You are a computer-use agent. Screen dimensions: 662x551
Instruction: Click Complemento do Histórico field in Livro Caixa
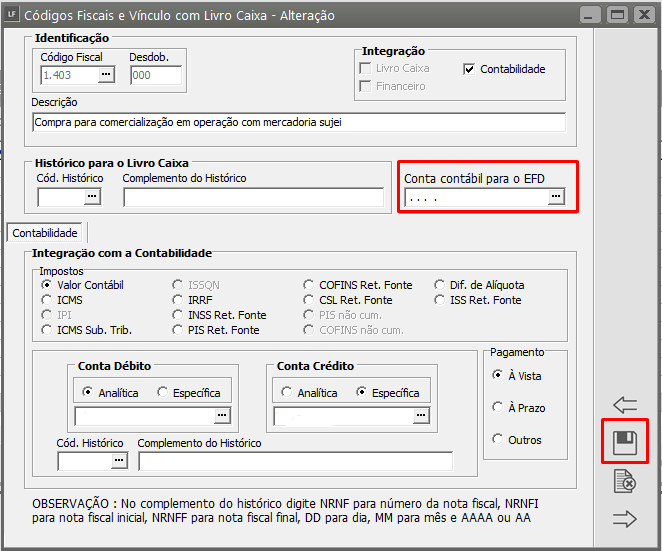tap(253, 198)
